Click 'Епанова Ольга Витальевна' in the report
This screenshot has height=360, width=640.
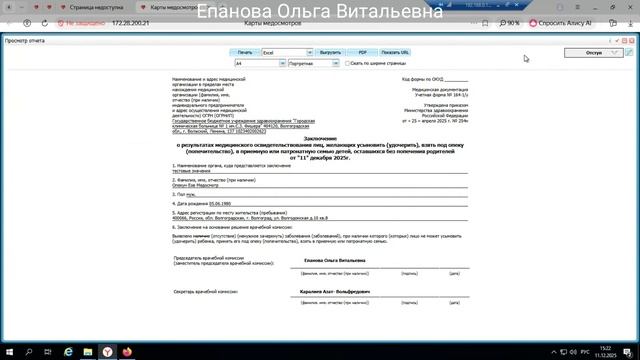(335, 260)
